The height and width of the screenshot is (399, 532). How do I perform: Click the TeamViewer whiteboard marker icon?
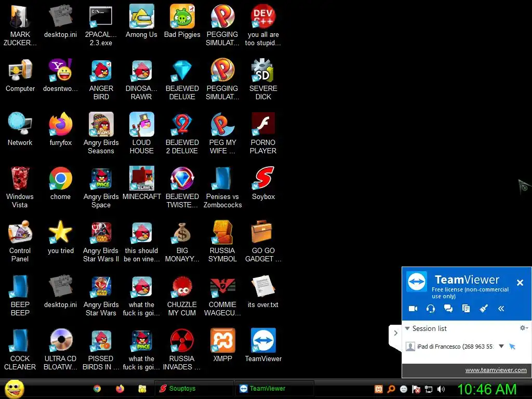pyautogui.click(x=484, y=309)
